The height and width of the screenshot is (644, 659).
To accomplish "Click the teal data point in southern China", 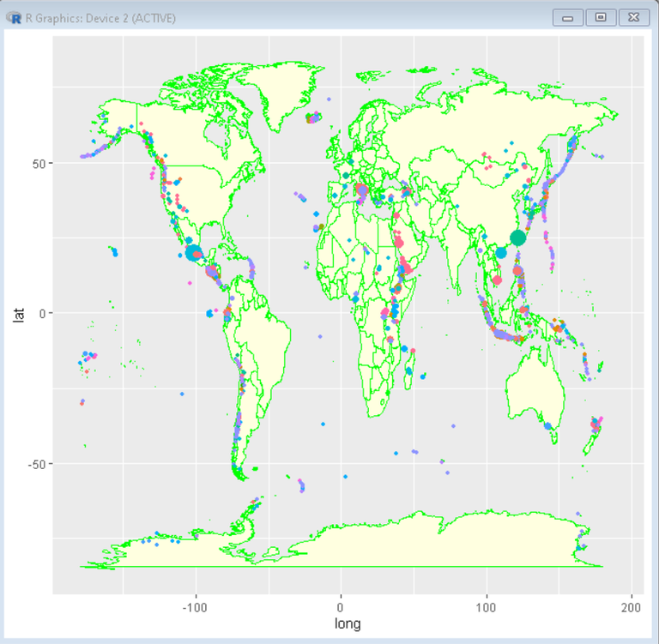I will pyautogui.click(x=501, y=252).
